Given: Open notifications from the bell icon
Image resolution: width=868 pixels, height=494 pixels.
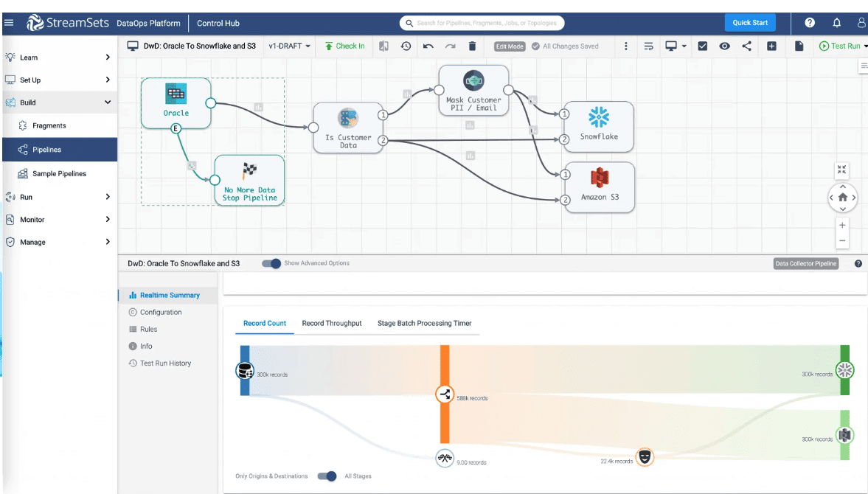Looking at the screenshot, I should [836, 22].
